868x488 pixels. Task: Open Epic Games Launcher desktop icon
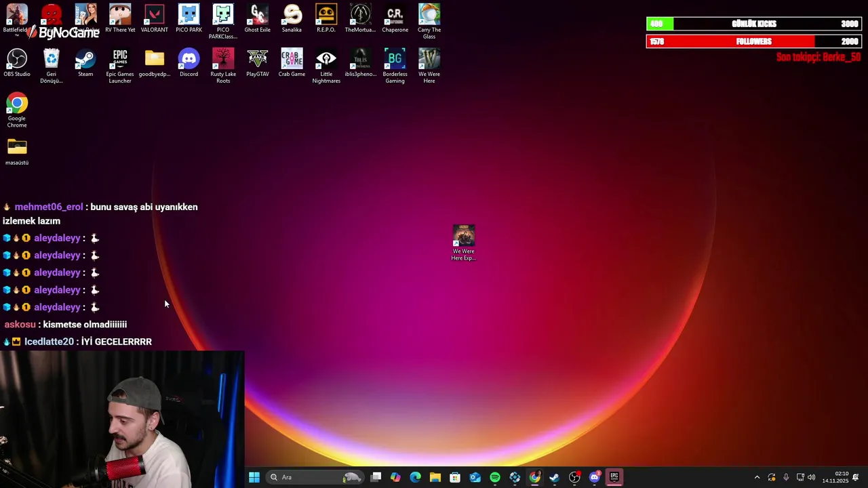(x=120, y=66)
